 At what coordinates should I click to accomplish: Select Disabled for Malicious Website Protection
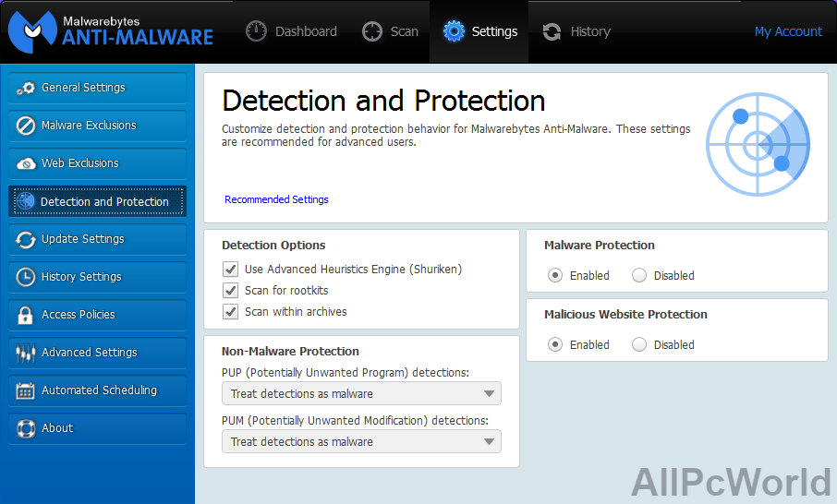[639, 345]
